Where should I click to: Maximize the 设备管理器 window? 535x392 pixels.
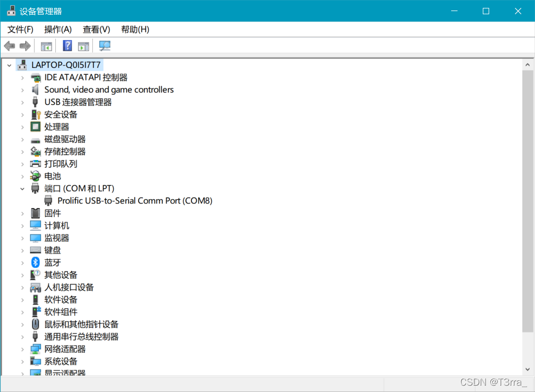[486, 11]
